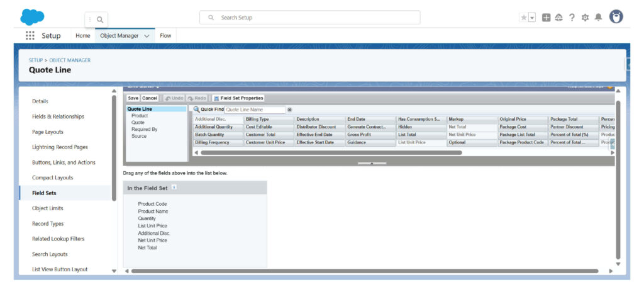The height and width of the screenshot is (287, 644).
Task: Click the Customer Unit Price palette field
Action: pyautogui.click(x=268, y=143)
